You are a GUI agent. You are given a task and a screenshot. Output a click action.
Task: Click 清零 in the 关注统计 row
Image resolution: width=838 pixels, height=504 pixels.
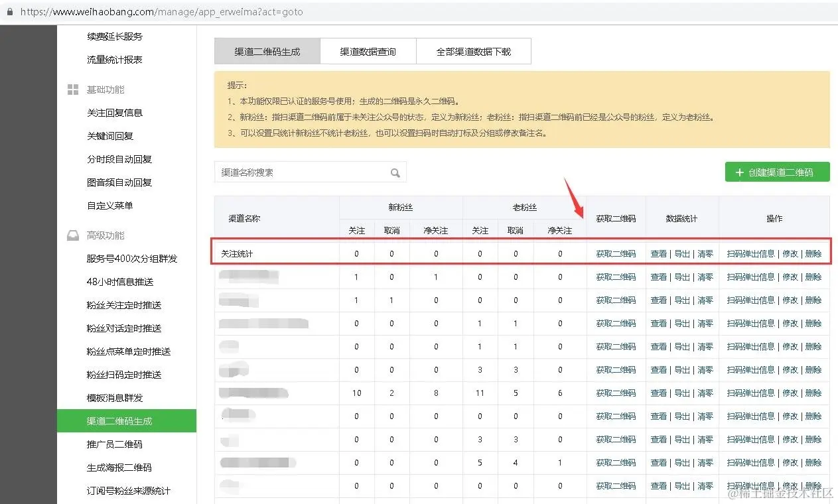coord(705,254)
